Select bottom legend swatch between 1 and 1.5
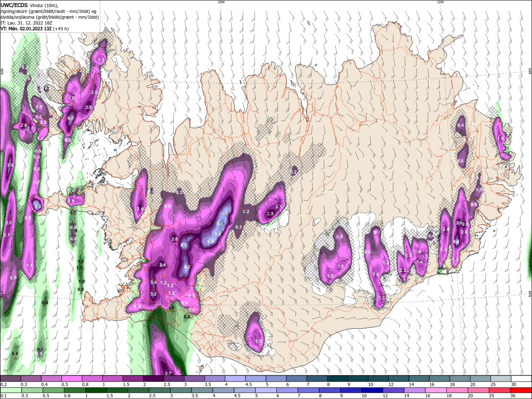The height and width of the screenshot is (399, 532). [x=96, y=390]
